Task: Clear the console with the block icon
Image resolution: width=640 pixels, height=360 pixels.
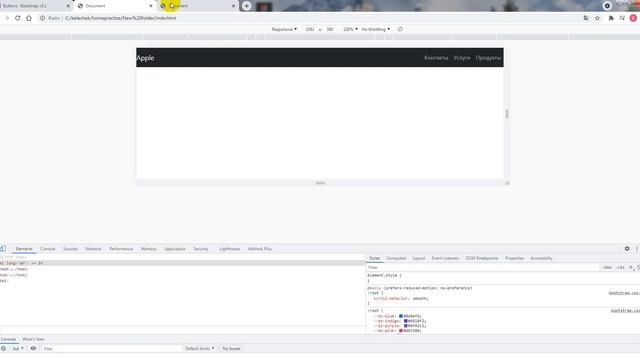Action: click(x=3, y=349)
